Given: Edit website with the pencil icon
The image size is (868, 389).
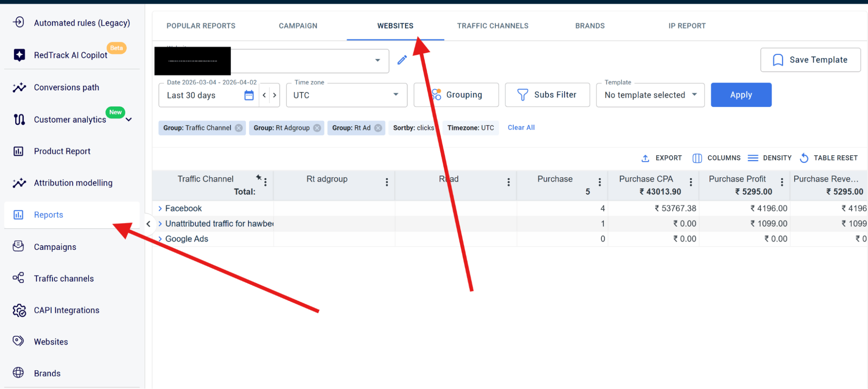Looking at the screenshot, I should 402,60.
